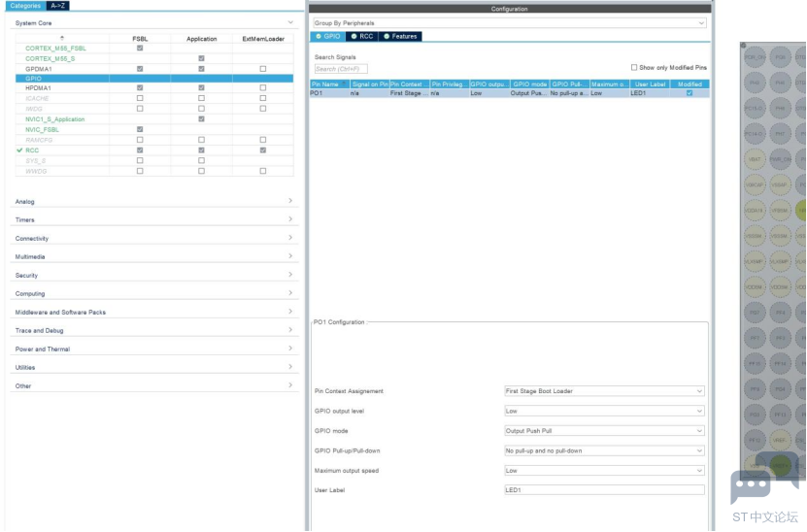
Task: Click the PG7 pin on chip view
Action: pos(755,313)
